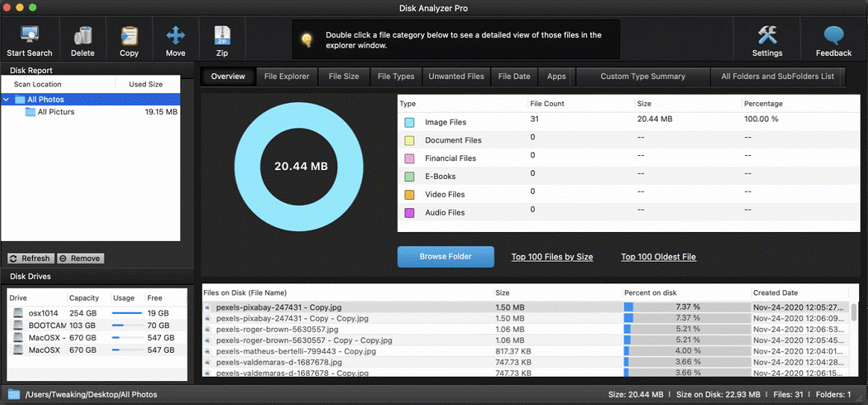This screenshot has height=405, width=868.
Task: Click the Image Files blue color swatch
Action: [x=410, y=122]
